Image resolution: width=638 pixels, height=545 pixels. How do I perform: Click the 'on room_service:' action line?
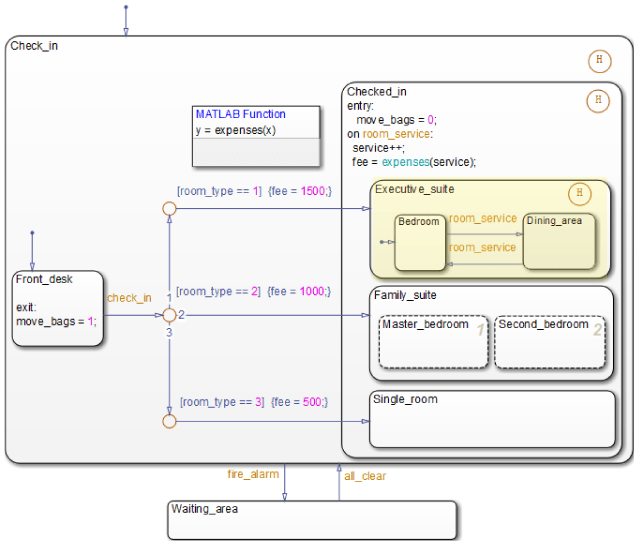(390, 134)
